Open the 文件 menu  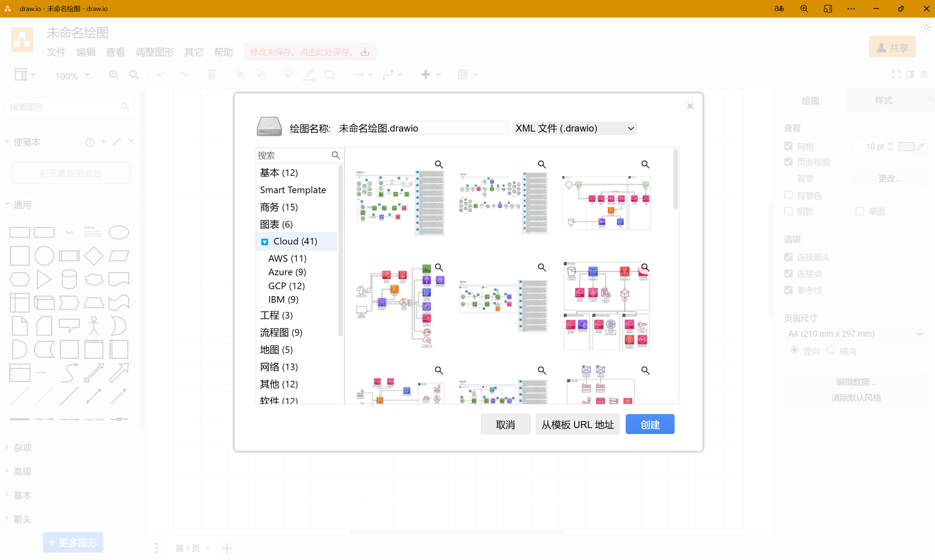pyautogui.click(x=56, y=52)
